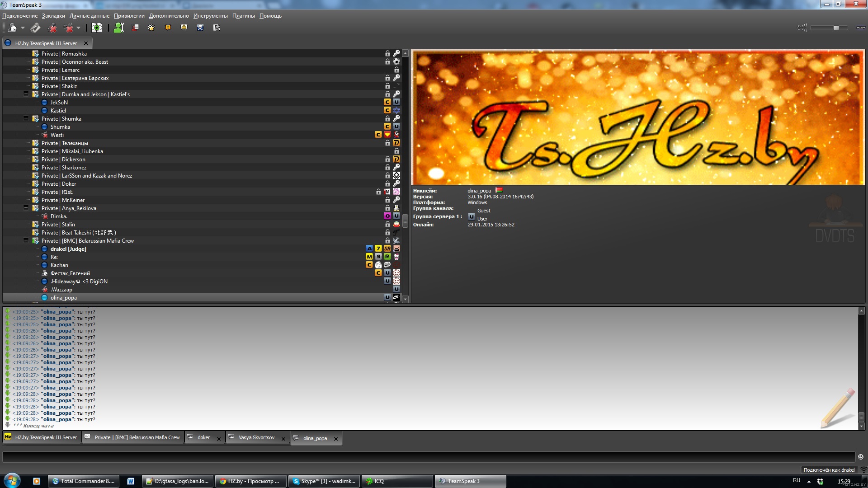Click the key icon on Romashka row
Screen dimensions: 868x488
[396, 53]
